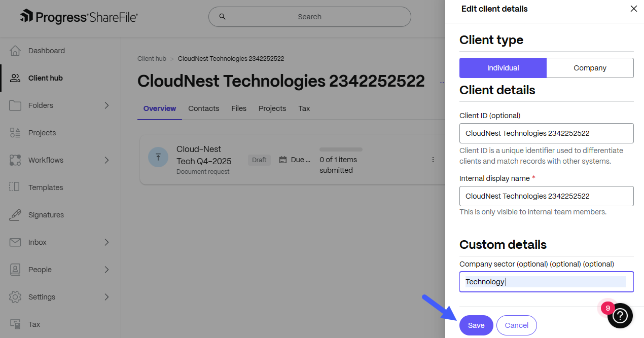The image size is (644, 338).
Task: Select the Individual client type
Action: 503,67
